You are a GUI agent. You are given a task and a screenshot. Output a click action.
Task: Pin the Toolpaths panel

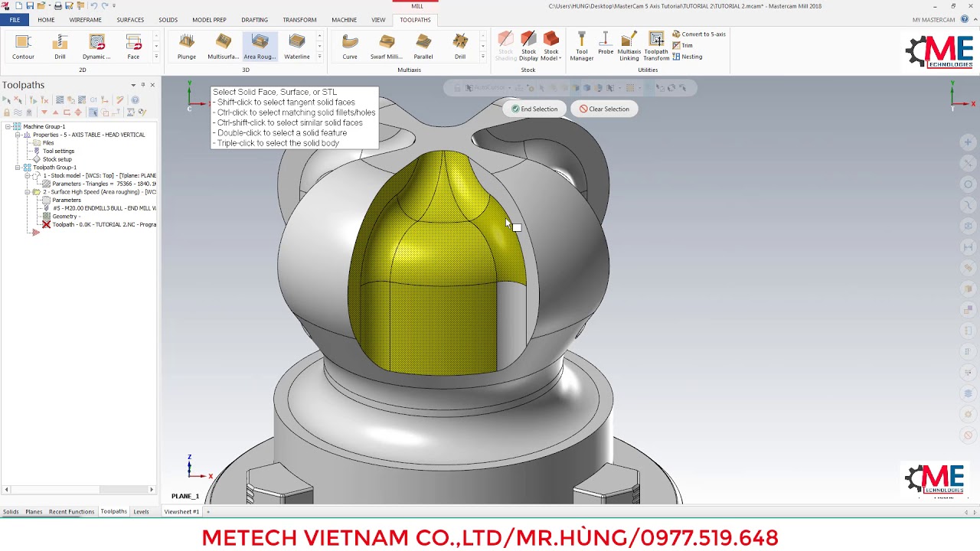(x=142, y=85)
